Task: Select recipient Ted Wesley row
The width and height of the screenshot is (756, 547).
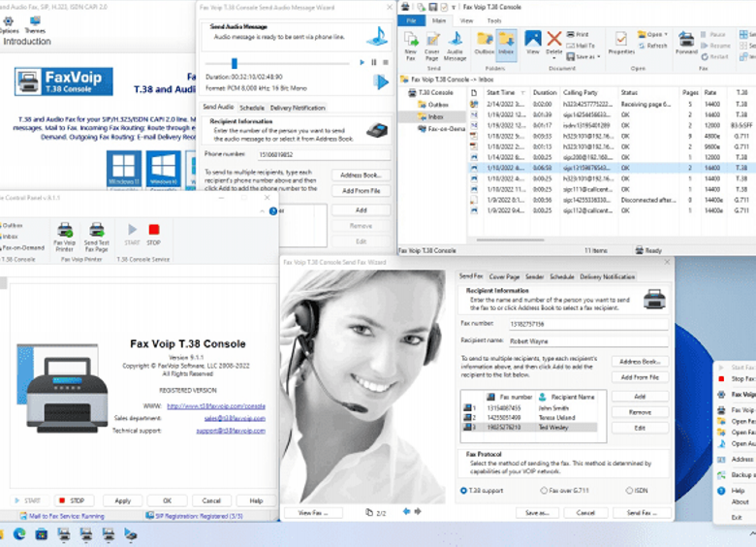Action: (529, 428)
